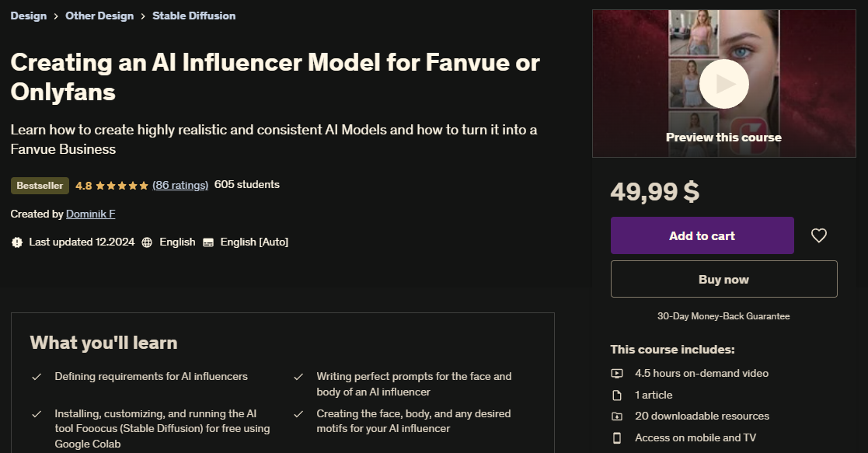
Task: Go to Other Design breadcrumb
Action: tap(99, 16)
